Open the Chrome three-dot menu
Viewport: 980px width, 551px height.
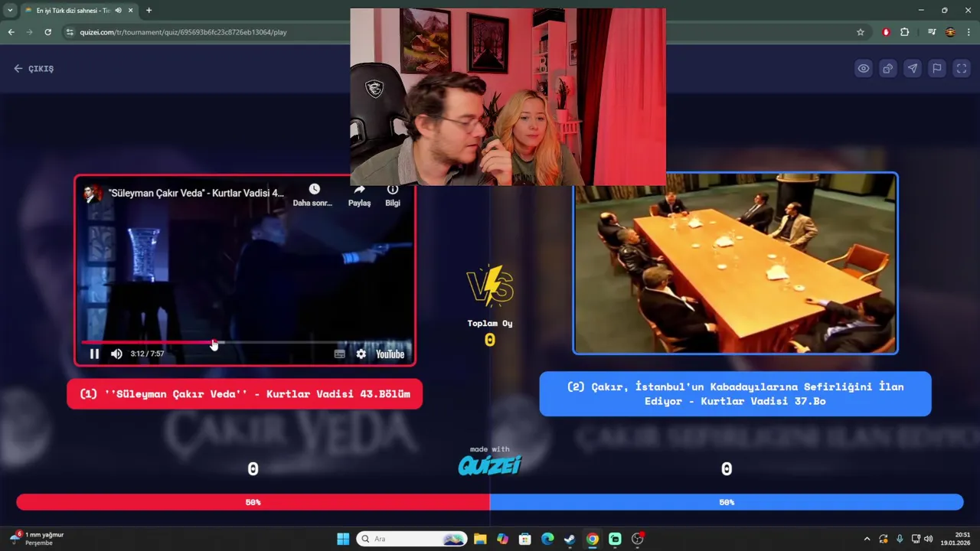(x=969, y=32)
